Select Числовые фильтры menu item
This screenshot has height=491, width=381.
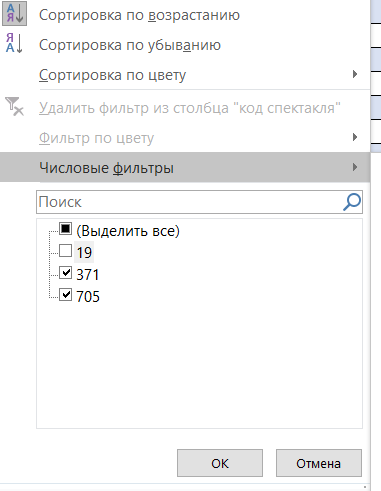click(x=185, y=167)
